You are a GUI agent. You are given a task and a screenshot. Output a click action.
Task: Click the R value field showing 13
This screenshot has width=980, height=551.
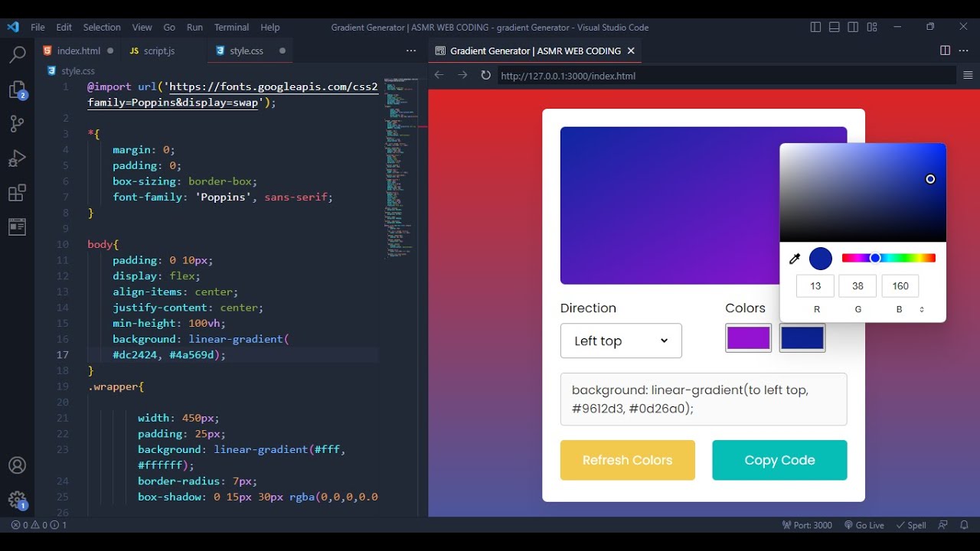pos(815,286)
